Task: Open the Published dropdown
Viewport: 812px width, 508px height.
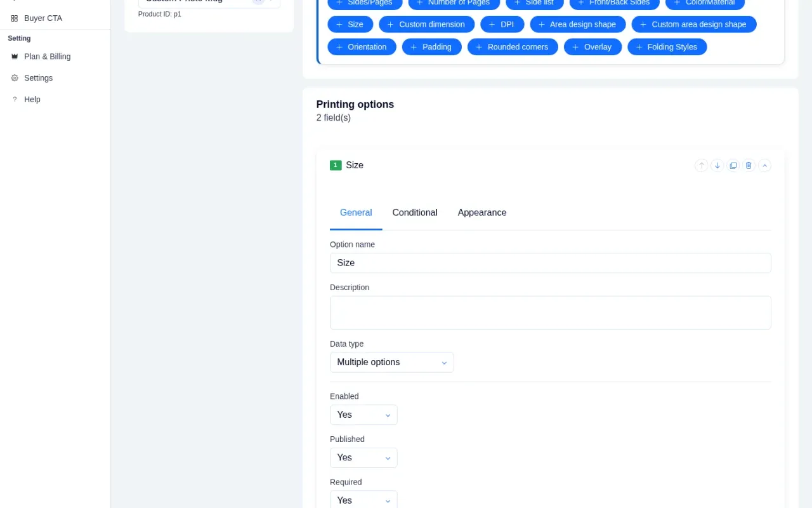Action: [x=363, y=458]
